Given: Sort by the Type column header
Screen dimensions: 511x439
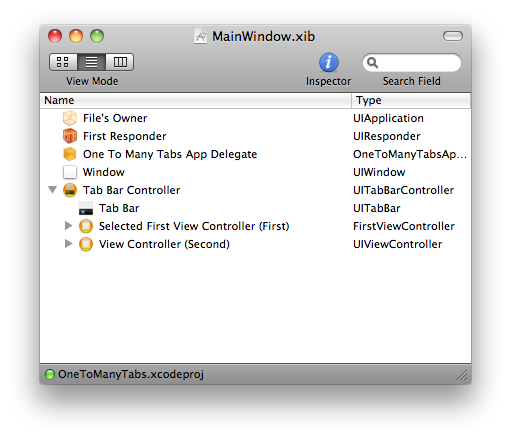Looking at the screenshot, I should [411, 100].
